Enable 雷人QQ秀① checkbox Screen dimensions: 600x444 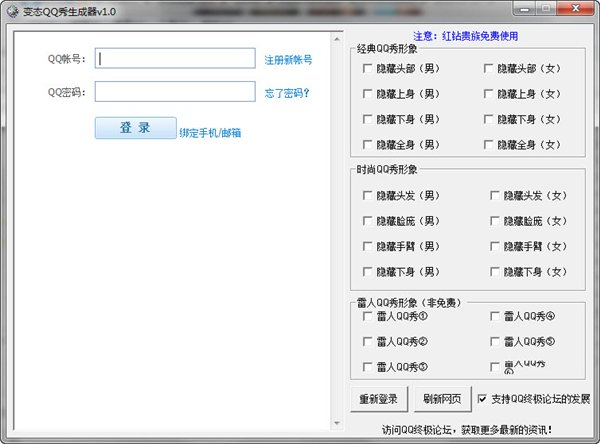[367, 316]
